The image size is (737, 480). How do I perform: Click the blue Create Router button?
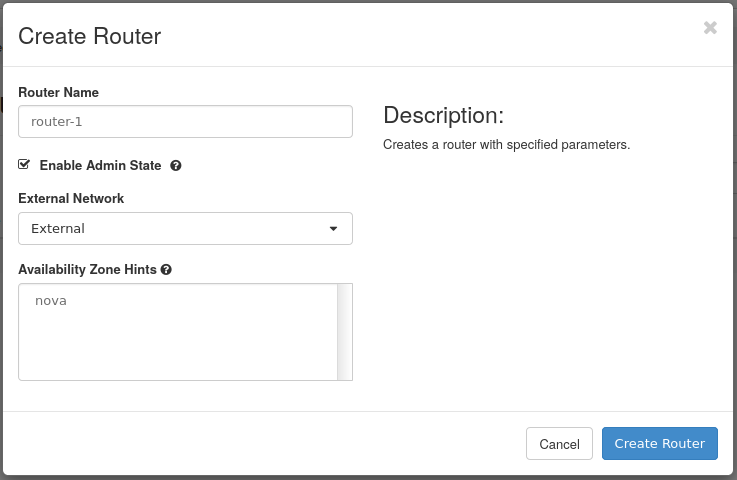pos(659,444)
